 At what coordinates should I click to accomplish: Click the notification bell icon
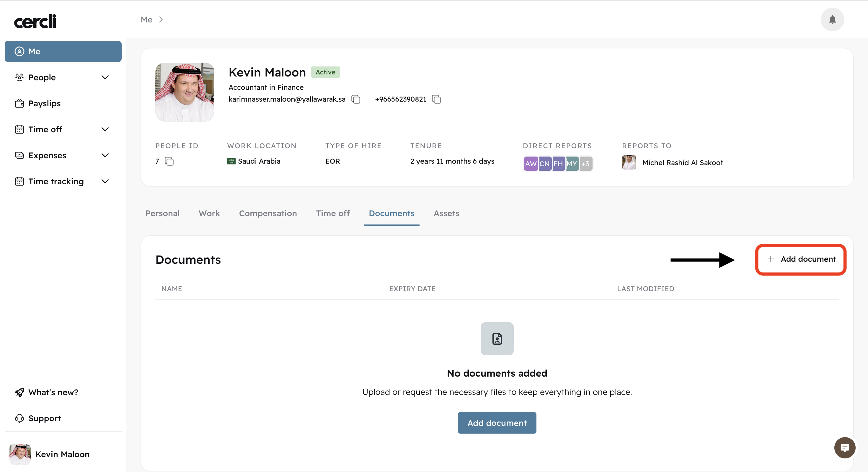tap(832, 19)
